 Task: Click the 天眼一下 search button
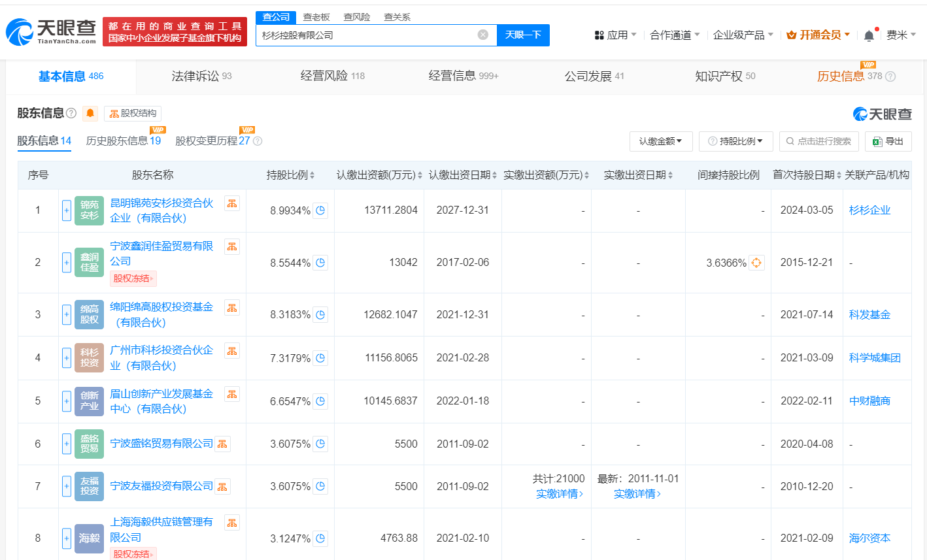[523, 35]
